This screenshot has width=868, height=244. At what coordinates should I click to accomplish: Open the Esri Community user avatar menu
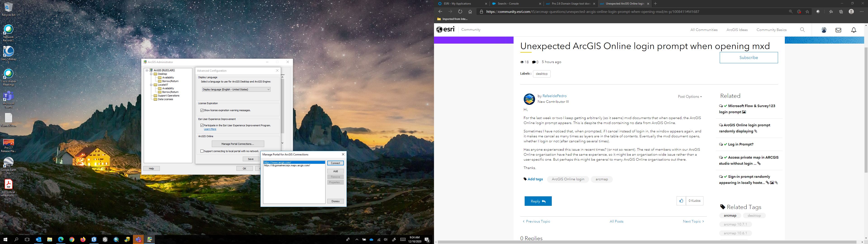point(824,30)
